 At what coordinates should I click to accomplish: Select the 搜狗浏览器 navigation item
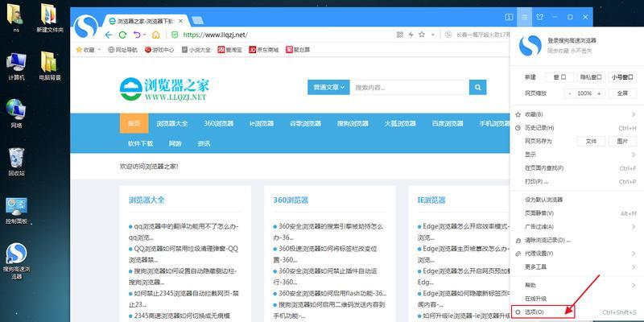(353, 123)
